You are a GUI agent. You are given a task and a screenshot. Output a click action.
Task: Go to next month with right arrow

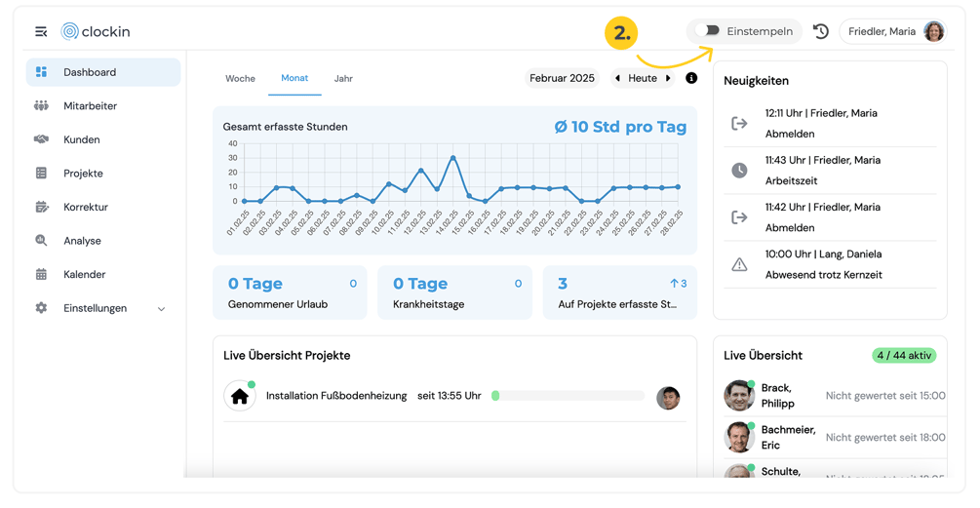point(668,78)
